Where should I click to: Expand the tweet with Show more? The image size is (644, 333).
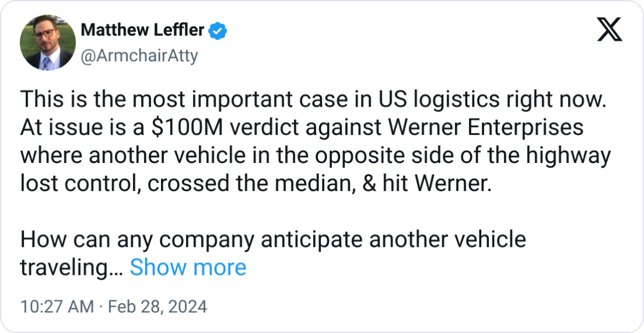(187, 267)
